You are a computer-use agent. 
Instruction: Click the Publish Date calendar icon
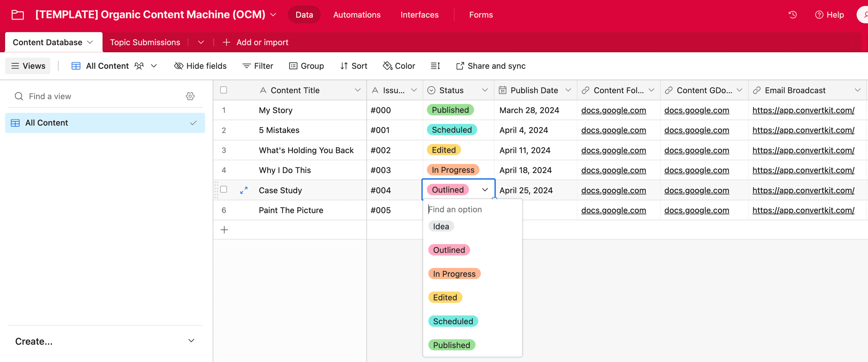click(502, 90)
